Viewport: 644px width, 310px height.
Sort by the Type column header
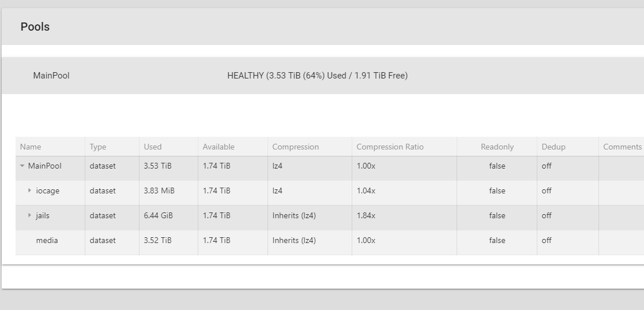(x=98, y=147)
